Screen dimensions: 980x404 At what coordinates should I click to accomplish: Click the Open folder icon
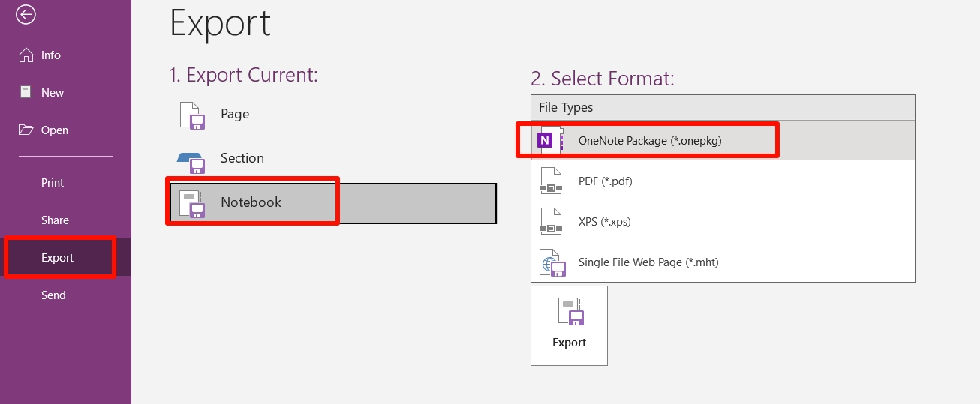(26, 130)
